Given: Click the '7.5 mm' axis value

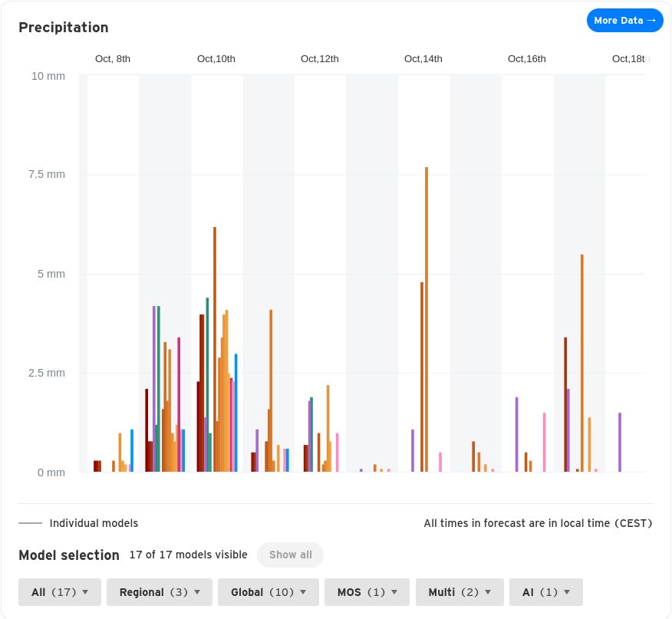Looking at the screenshot, I should click(47, 174).
